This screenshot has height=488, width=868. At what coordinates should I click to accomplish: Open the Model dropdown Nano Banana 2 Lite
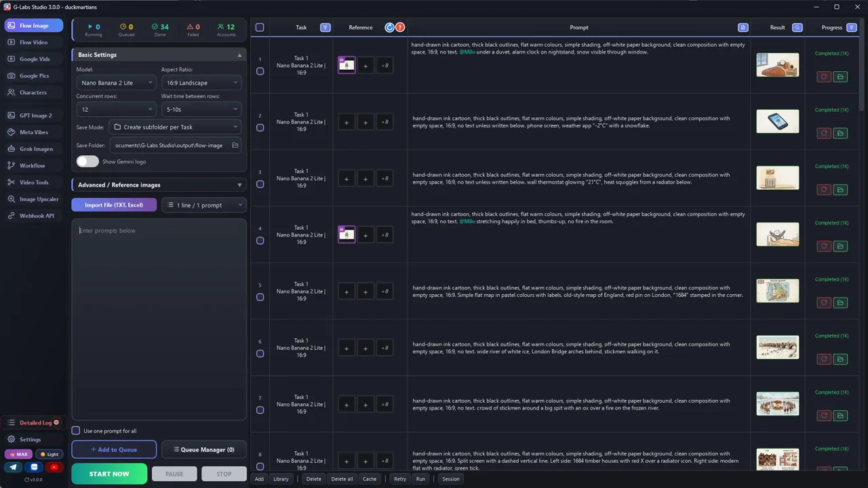pyautogui.click(x=117, y=83)
